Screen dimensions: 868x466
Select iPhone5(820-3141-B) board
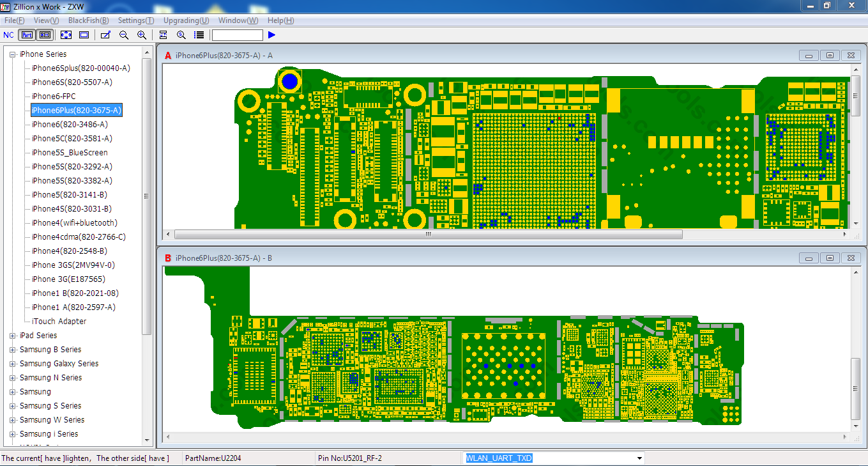(x=70, y=195)
